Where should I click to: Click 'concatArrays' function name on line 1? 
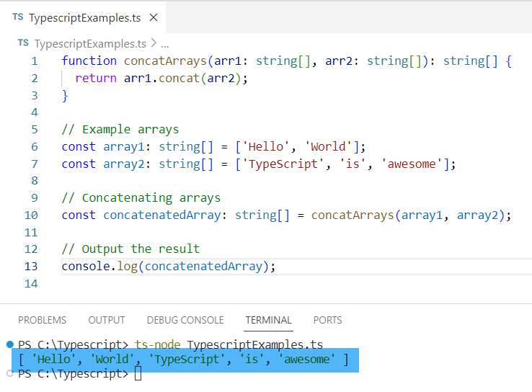[166, 61]
